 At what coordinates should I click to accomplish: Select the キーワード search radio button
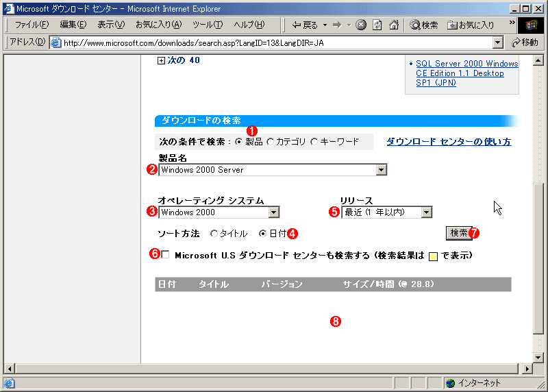coord(314,142)
